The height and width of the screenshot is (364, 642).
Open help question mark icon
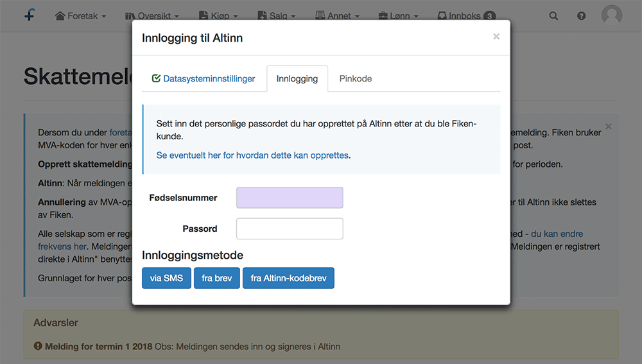(582, 16)
